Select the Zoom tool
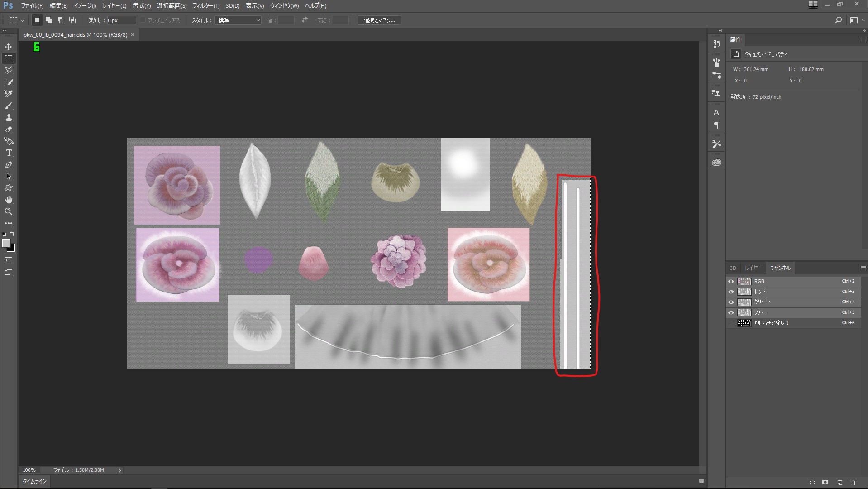The width and height of the screenshot is (868, 489). pos(9,212)
